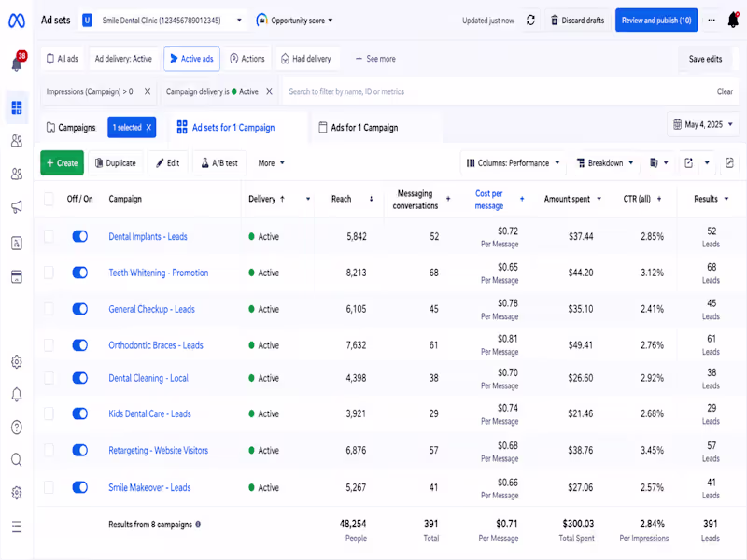Click the megaphone icon in sidebar
The width and height of the screenshot is (747, 560).
point(17,206)
